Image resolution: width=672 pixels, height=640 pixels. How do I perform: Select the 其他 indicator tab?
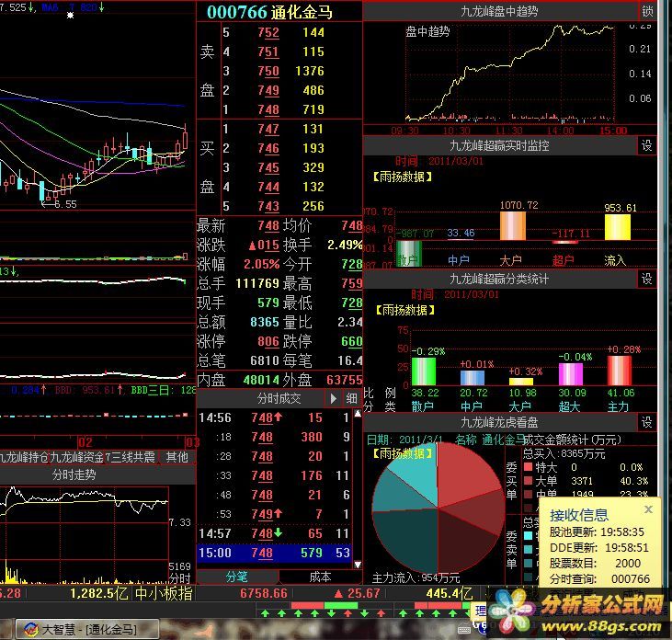pyautogui.click(x=177, y=457)
